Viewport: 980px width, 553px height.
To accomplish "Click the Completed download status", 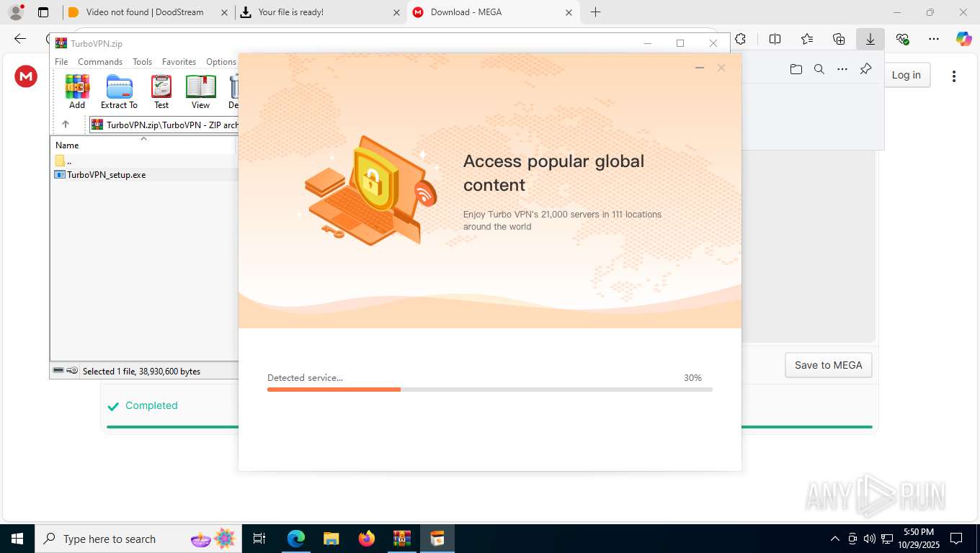I will [x=143, y=405].
